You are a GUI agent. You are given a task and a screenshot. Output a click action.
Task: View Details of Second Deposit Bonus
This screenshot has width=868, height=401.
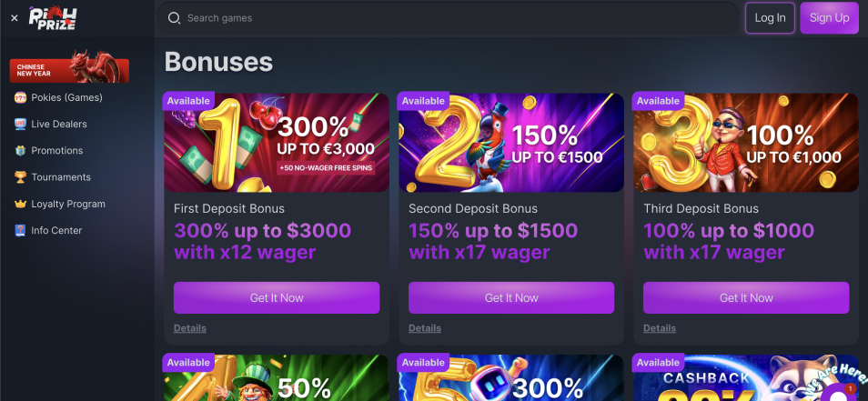tap(425, 328)
